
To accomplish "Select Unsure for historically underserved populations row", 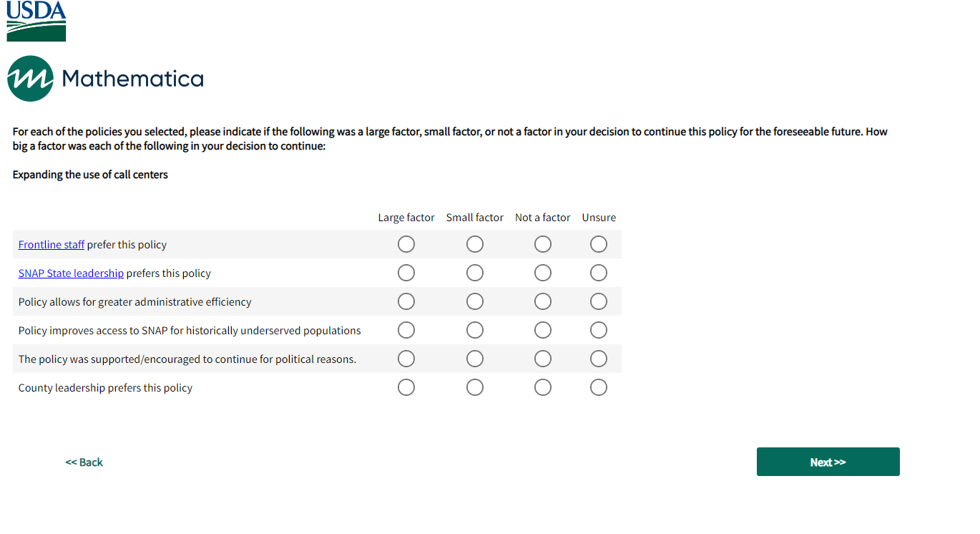I will tap(599, 331).
